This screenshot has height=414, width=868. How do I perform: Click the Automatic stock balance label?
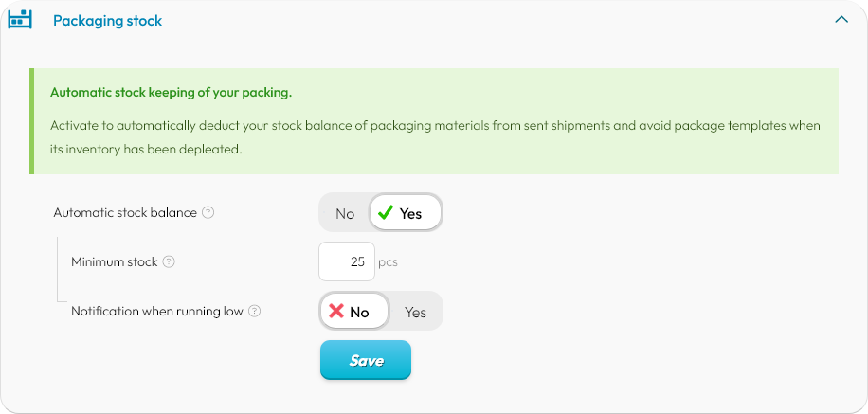click(x=125, y=212)
